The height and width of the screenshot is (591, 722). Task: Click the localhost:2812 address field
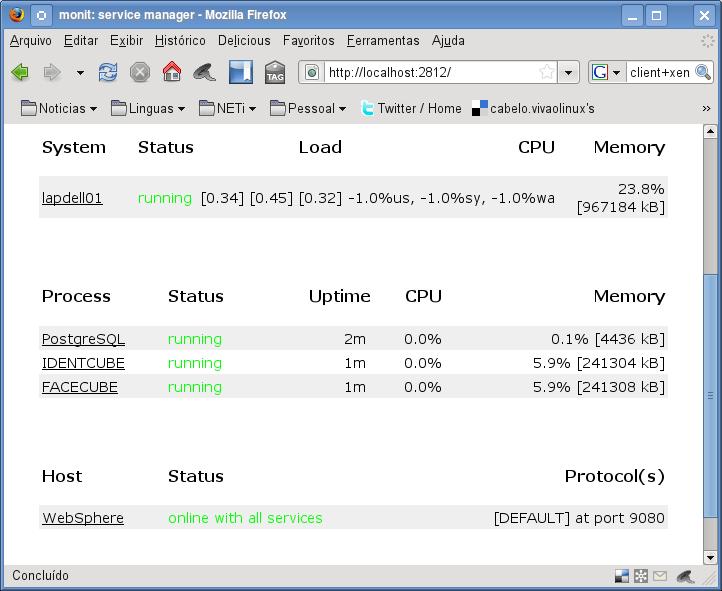click(430, 72)
